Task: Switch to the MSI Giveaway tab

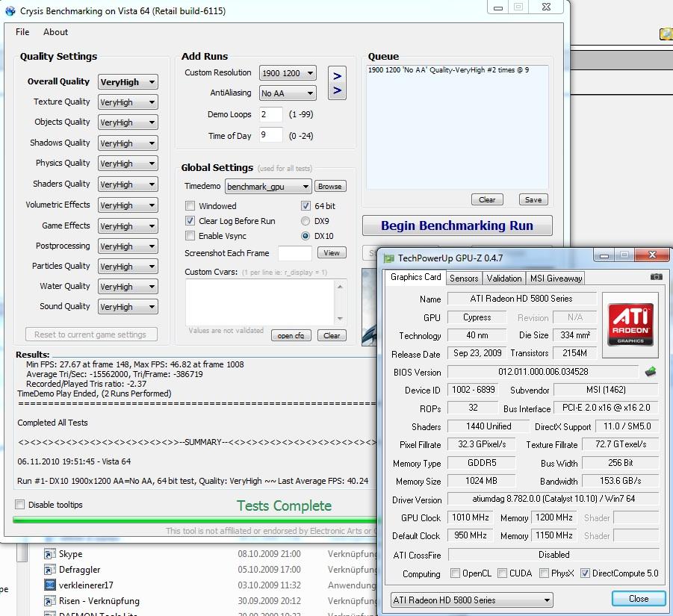Action: pos(556,279)
